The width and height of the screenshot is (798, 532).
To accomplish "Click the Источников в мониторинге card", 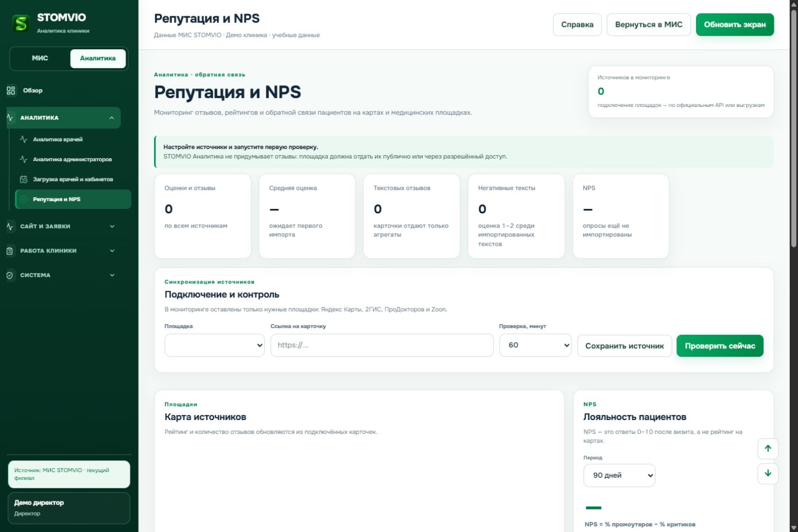I will (681, 92).
